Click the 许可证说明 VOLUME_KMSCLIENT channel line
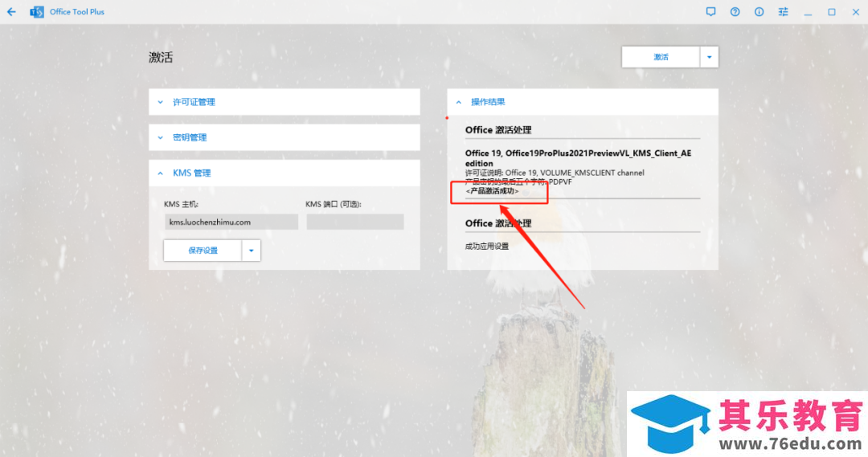The height and width of the screenshot is (457, 868). [x=555, y=173]
